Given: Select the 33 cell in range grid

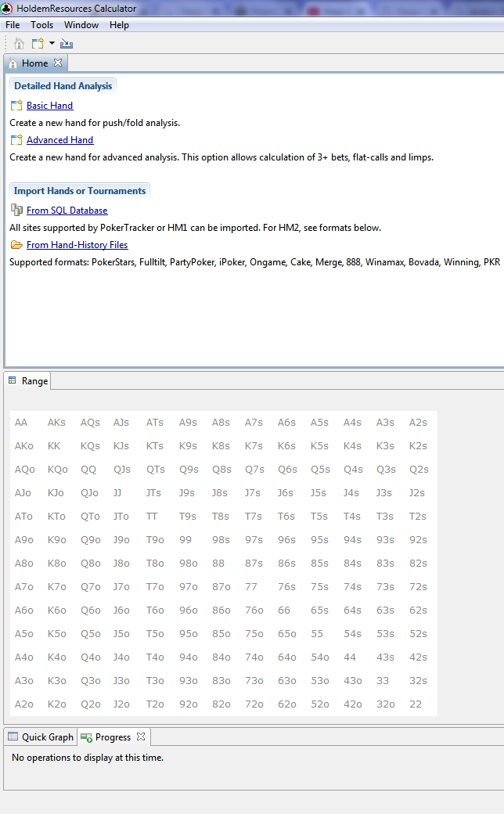Looking at the screenshot, I should [x=383, y=681].
